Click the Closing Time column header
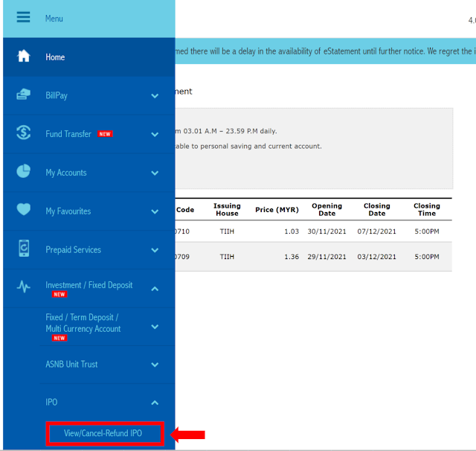 tap(427, 210)
